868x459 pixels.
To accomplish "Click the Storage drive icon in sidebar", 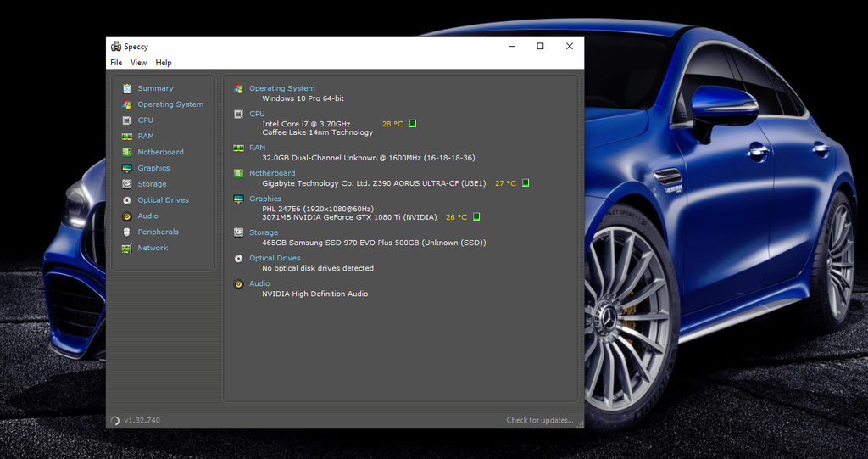I will pos(127,184).
